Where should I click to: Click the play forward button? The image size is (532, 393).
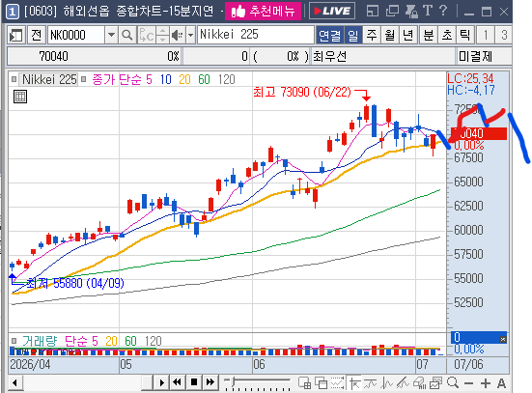point(161,382)
